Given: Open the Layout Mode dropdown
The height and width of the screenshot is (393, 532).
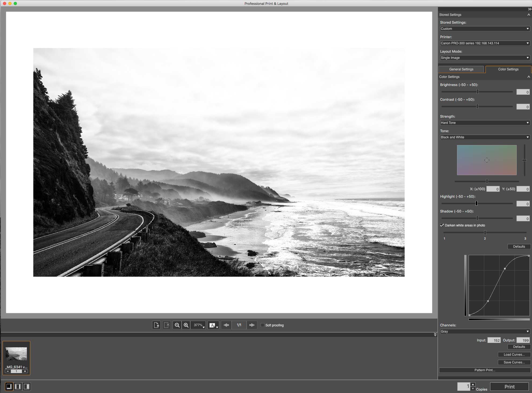Looking at the screenshot, I should tap(485, 58).
